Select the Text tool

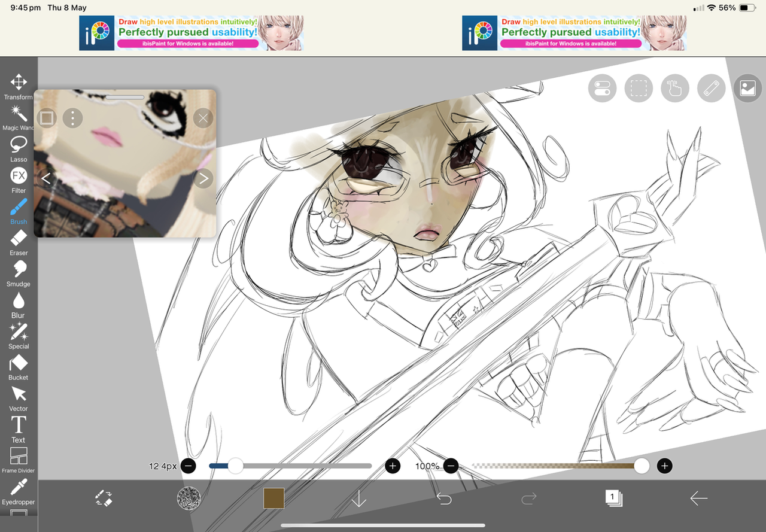click(x=19, y=429)
